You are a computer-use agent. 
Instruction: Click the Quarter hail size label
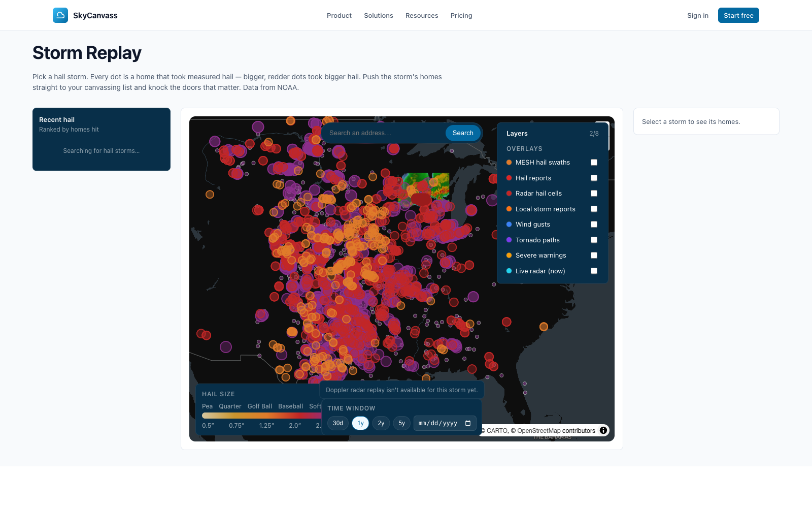pyautogui.click(x=230, y=406)
